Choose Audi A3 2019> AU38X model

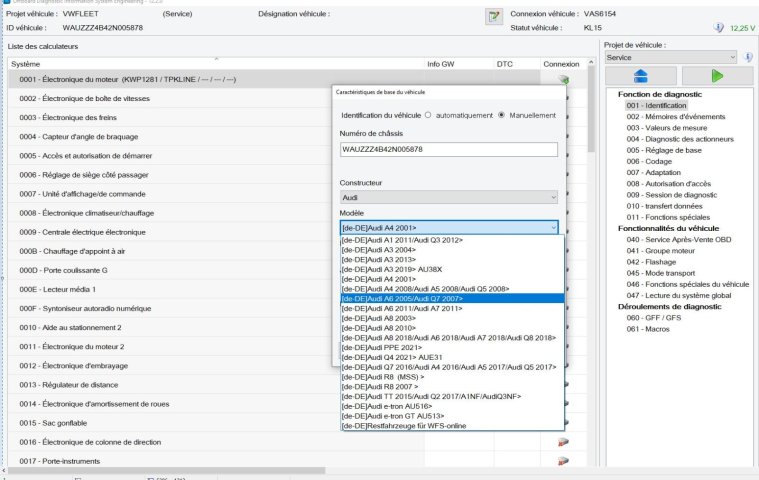(x=453, y=270)
